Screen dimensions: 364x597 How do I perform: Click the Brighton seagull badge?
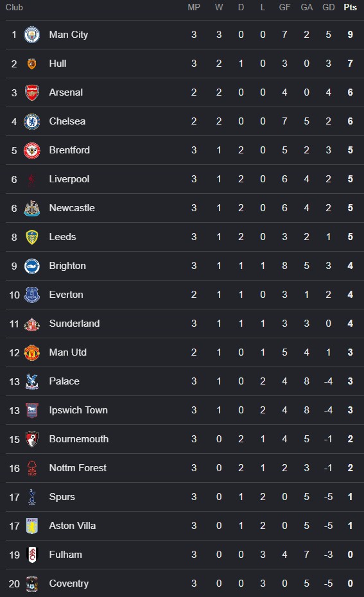tap(32, 266)
